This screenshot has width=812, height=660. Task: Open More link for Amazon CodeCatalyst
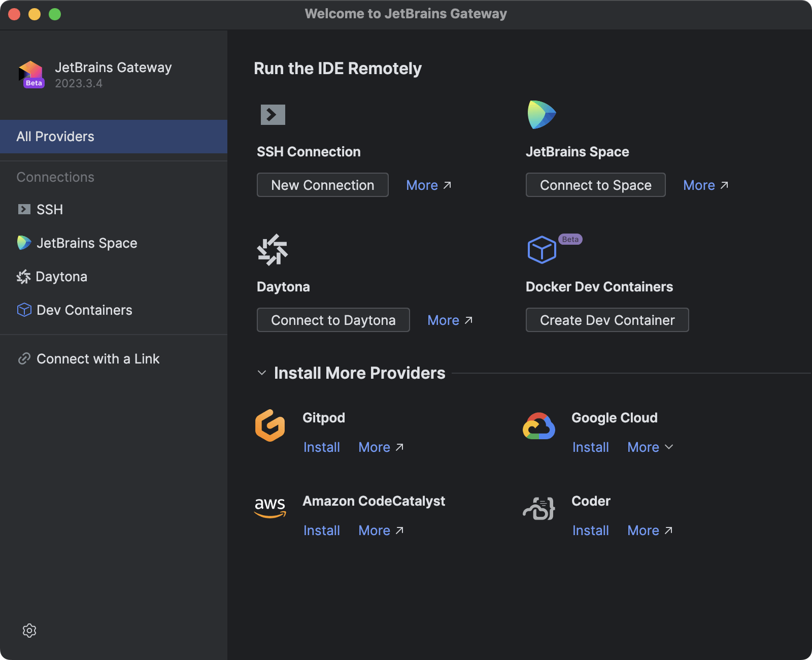point(381,531)
